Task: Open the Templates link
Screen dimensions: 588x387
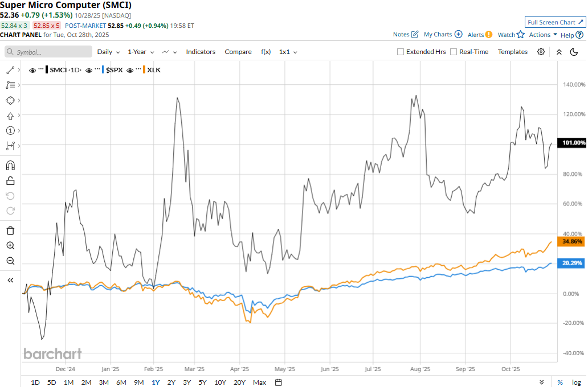Action: pyautogui.click(x=513, y=52)
